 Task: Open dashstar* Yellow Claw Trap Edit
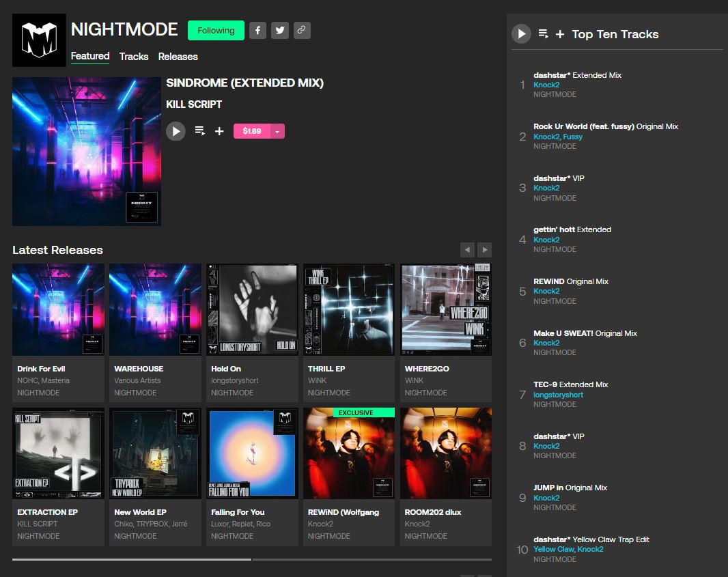pyautogui.click(x=591, y=539)
